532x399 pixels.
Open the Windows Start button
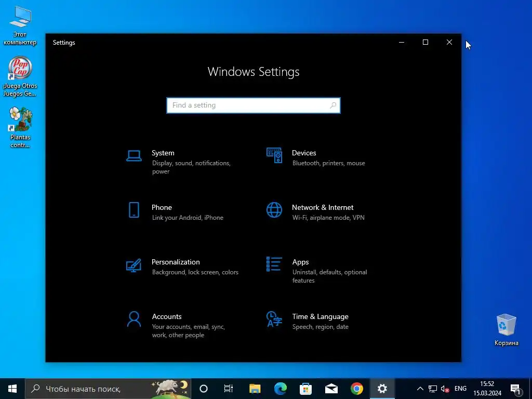pos(12,389)
